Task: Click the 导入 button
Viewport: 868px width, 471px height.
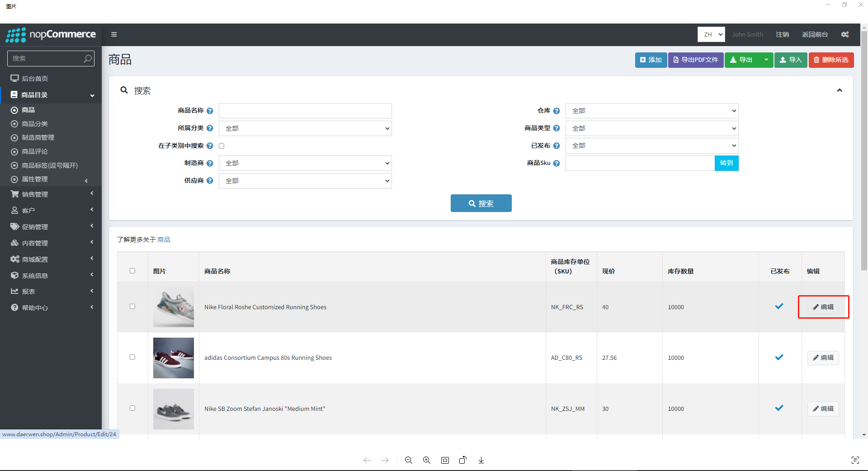Action: click(x=791, y=60)
